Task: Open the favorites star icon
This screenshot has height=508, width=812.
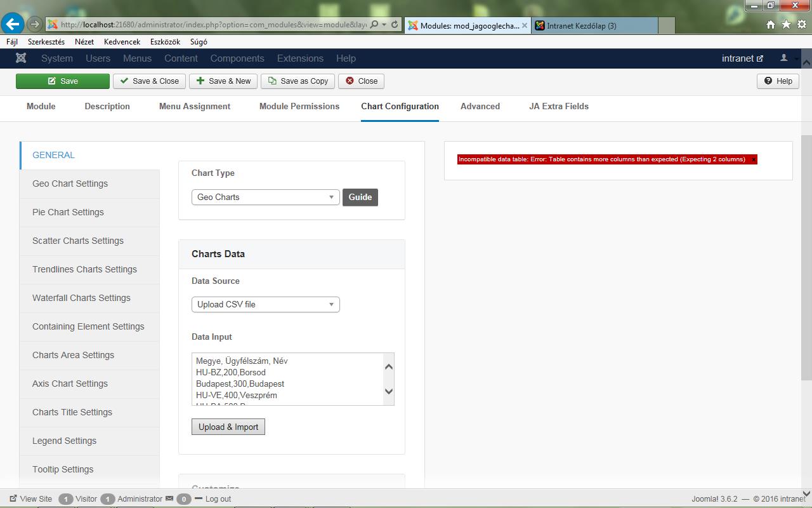Action: point(786,25)
